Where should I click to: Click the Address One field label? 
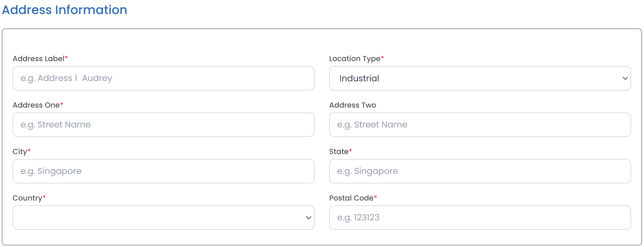36,105
